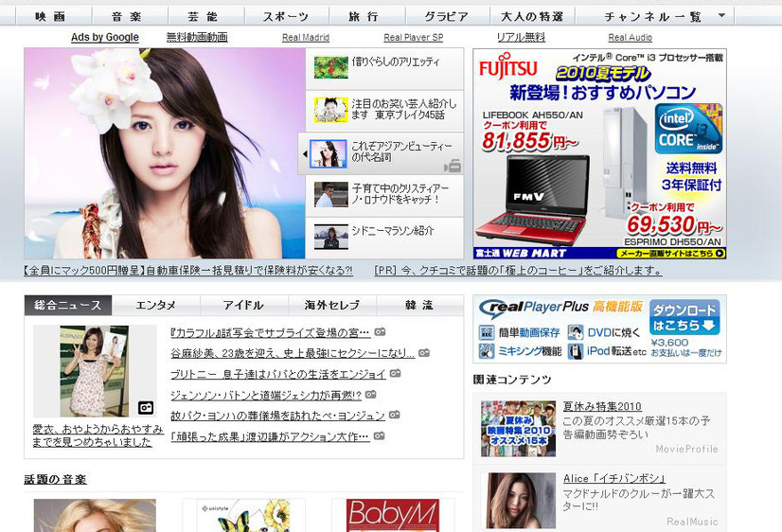
Task: Open the スポーツ navigation menu item
Action: click(x=286, y=16)
